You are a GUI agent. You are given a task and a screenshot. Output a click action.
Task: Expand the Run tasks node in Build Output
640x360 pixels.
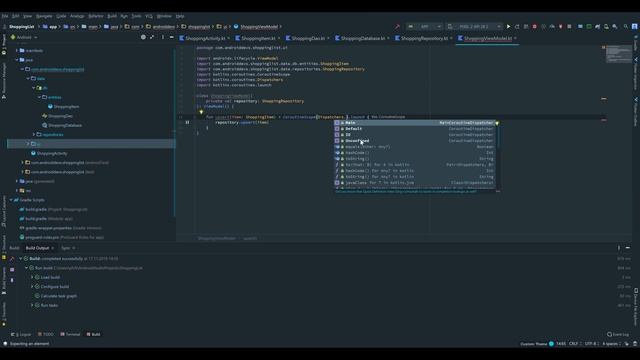pyautogui.click(x=32, y=305)
